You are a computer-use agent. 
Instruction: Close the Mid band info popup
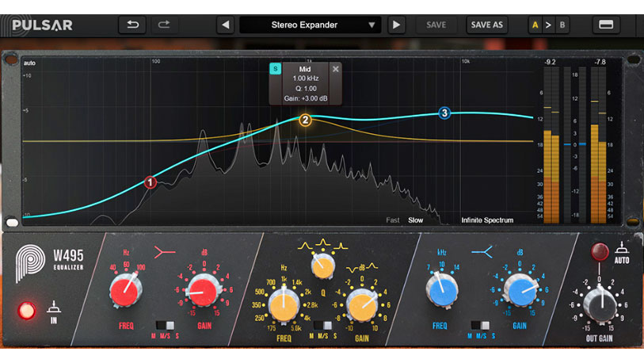[336, 69]
